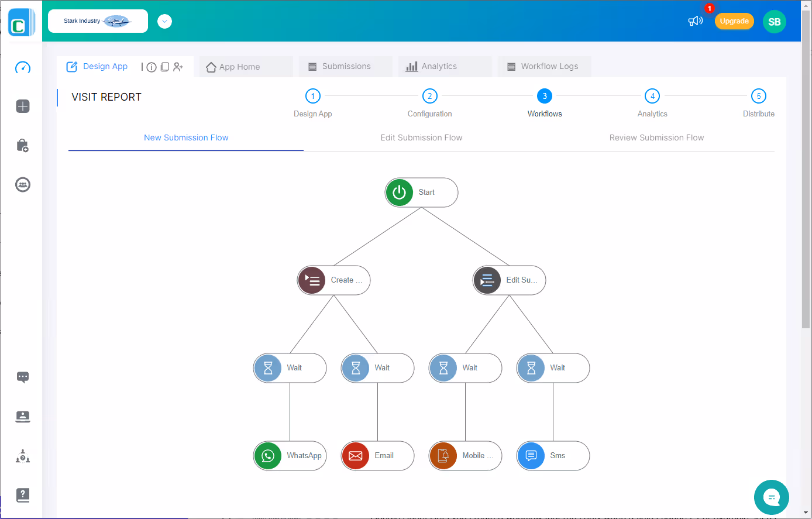Open the marketplace bag icon in sidebar

(x=23, y=146)
